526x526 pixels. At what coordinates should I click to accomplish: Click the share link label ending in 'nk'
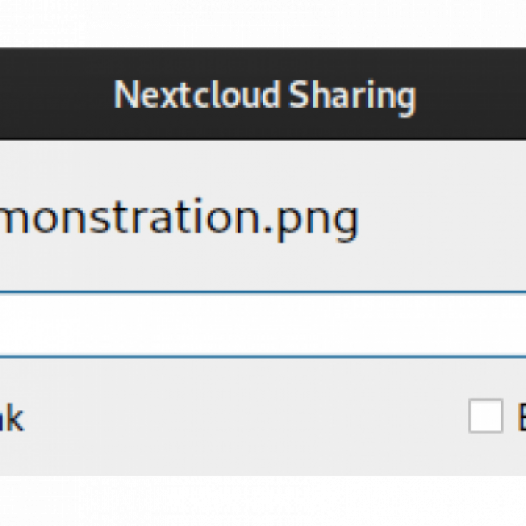[12, 417]
